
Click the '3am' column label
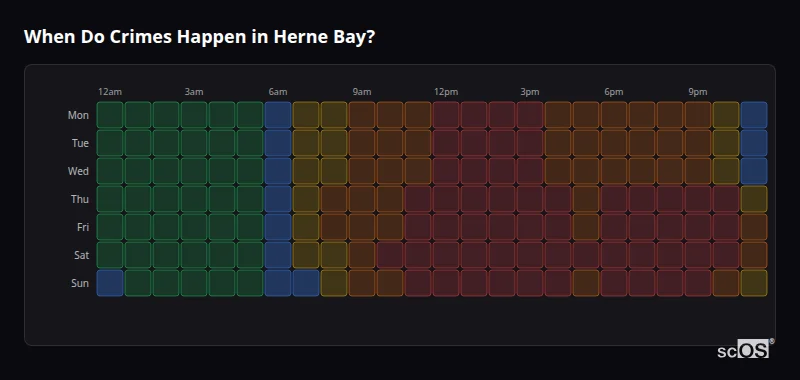click(x=194, y=92)
